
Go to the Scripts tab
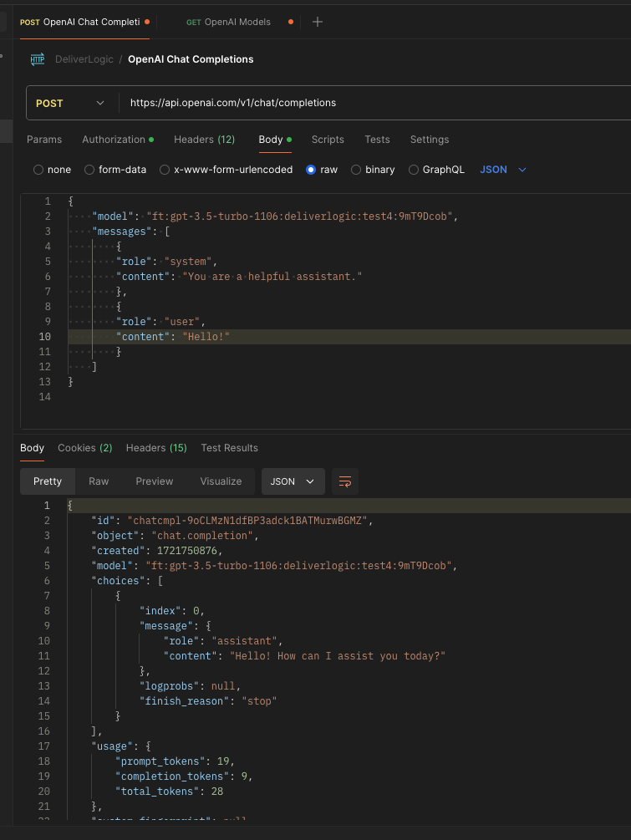click(x=328, y=140)
